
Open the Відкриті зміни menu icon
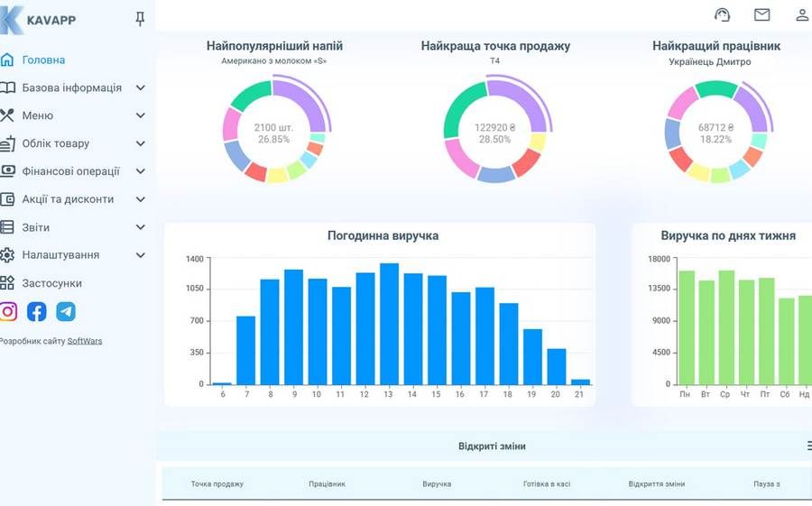pos(809,446)
